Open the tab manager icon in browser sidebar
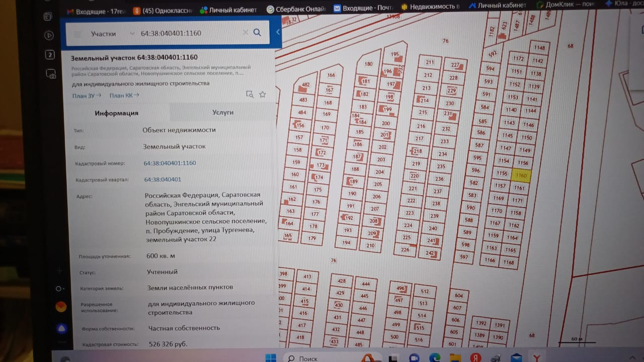644x362 pixels. [x=48, y=17]
